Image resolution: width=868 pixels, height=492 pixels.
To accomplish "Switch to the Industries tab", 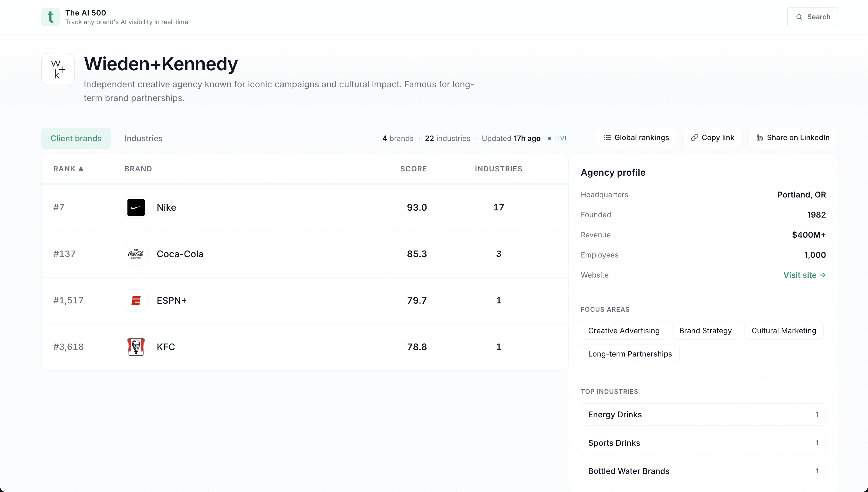I will pos(143,138).
